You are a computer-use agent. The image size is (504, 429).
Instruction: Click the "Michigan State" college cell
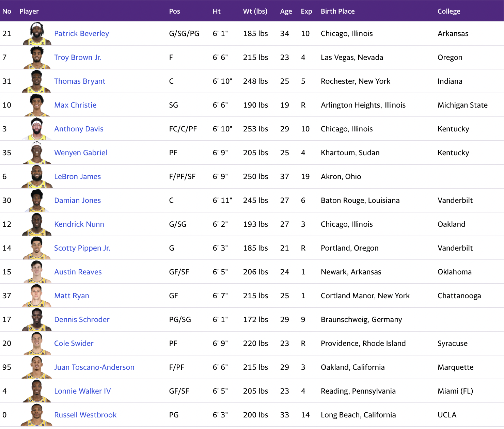pyautogui.click(x=462, y=105)
